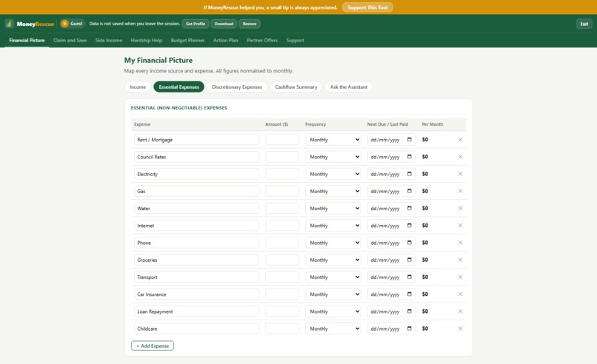This screenshot has width=597, height=364.
Task: Click the Rent / Mortgage amount field
Action: point(282,140)
